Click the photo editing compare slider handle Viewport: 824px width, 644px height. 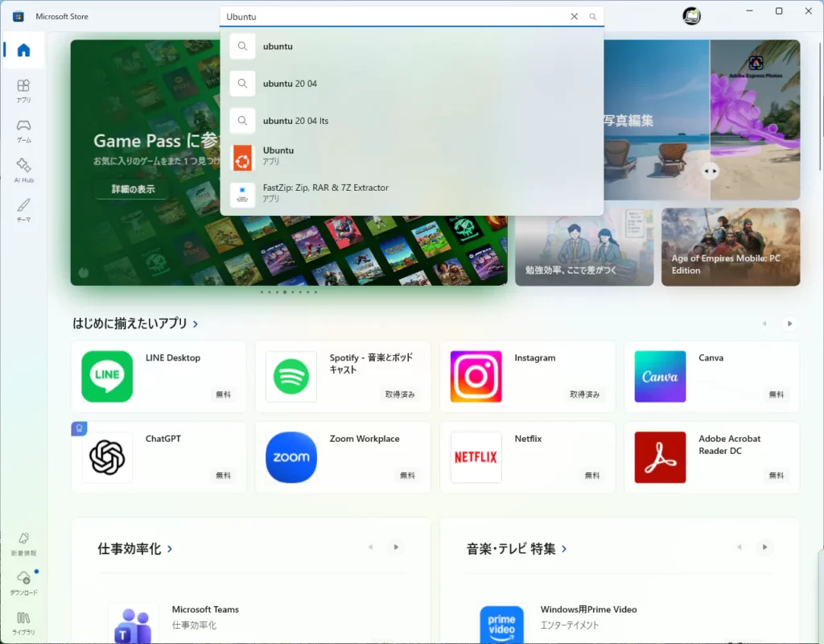click(x=711, y=171)
